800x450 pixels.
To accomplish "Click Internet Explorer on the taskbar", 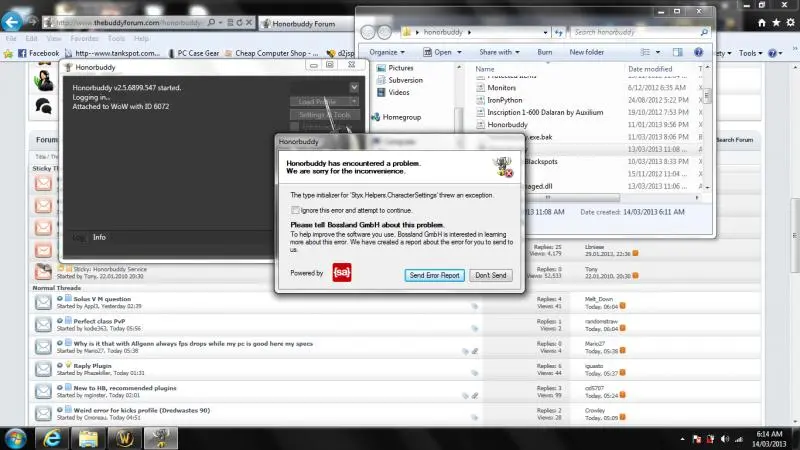I will point(52,438).
